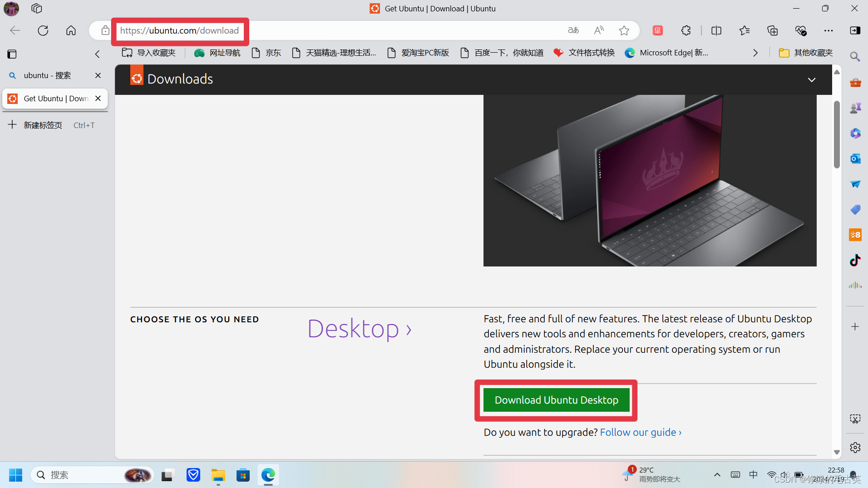The image size is (868, 488).
Task: Open the Windows Start menu
Action: point(15,475)
